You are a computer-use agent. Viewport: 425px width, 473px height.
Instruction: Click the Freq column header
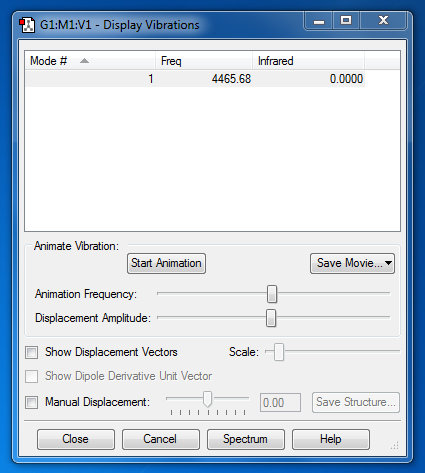pyautogui.click(x=204, y=61)
